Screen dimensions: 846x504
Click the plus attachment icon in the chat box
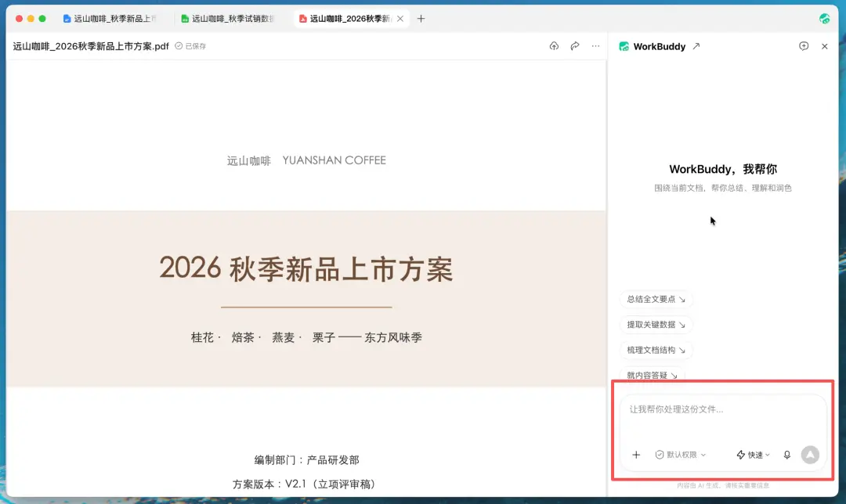[x=636, y=455]
